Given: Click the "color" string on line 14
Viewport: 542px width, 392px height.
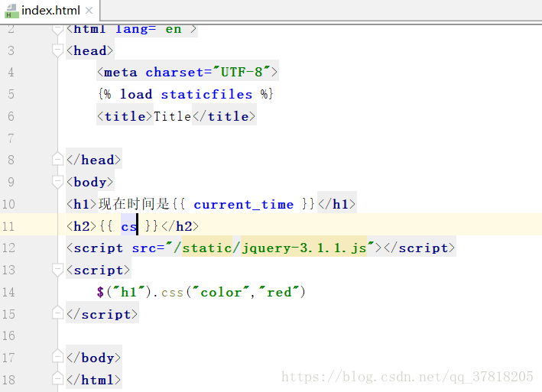Looking at the screenshot, I should pos(221,292).
